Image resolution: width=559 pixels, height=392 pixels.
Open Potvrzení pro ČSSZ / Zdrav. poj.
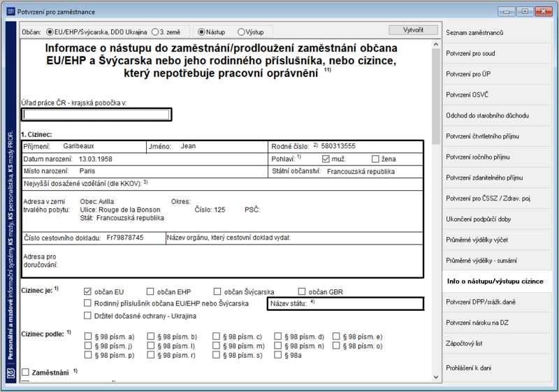click(497, 198)
